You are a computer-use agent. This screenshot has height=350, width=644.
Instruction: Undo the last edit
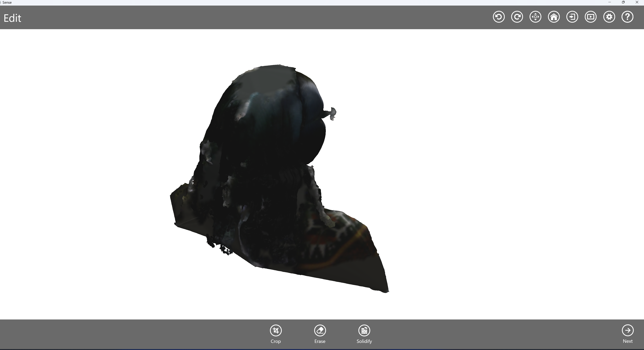click(498, 17)
